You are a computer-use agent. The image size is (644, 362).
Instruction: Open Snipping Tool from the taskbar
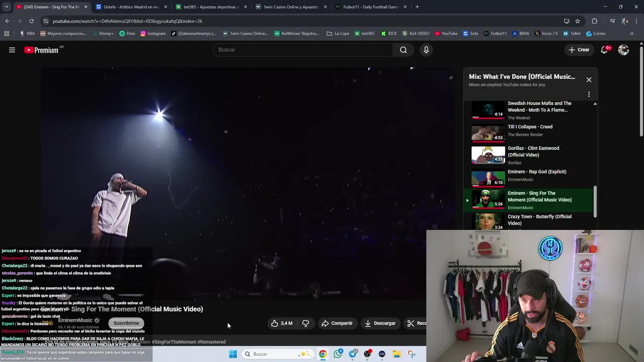412,354
